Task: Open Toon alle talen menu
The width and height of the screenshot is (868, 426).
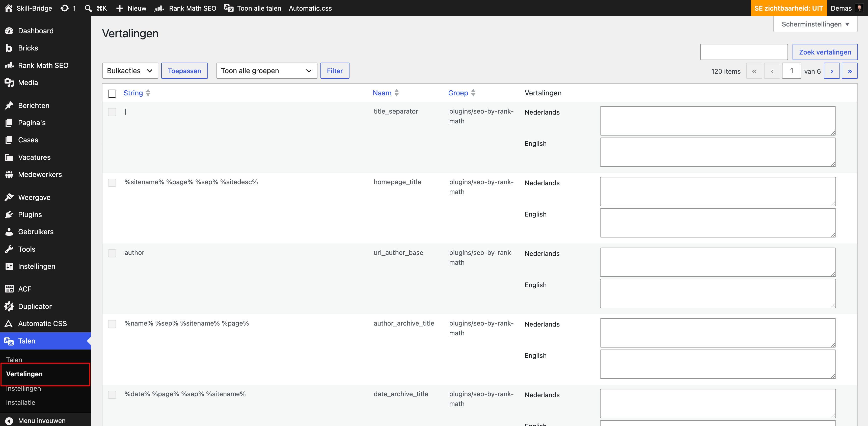Action: pyautogui.click(x=252, y=8)
